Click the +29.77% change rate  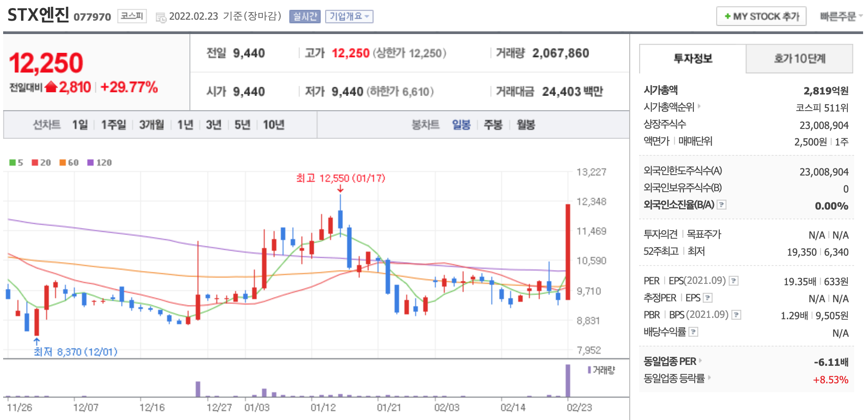click(129, 87)
